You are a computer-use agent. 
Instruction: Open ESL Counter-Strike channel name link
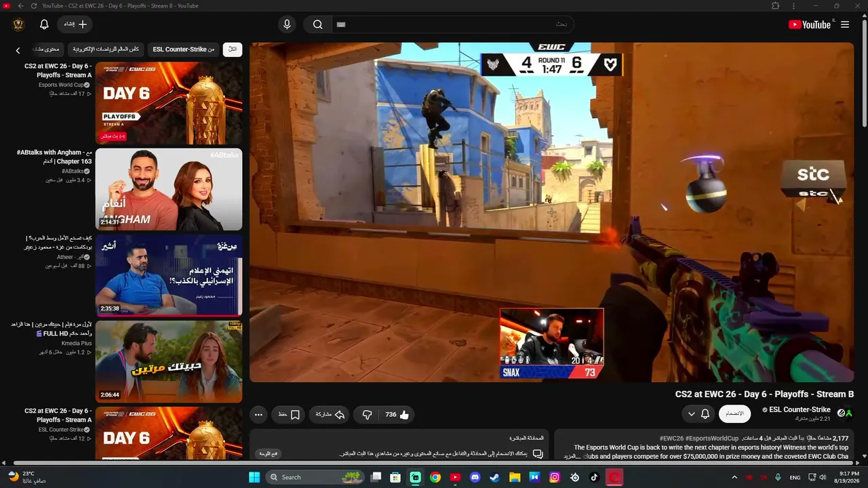click(x=800, y=409)
